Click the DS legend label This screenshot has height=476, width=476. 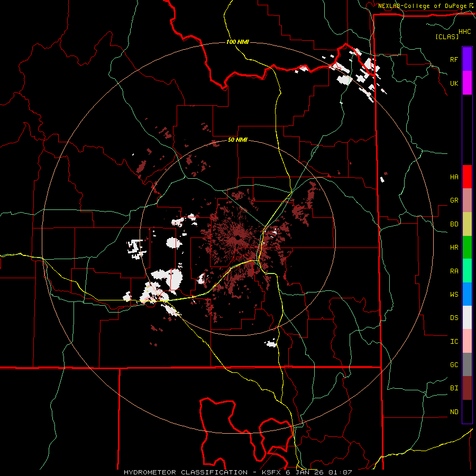[x=454, y=318]
